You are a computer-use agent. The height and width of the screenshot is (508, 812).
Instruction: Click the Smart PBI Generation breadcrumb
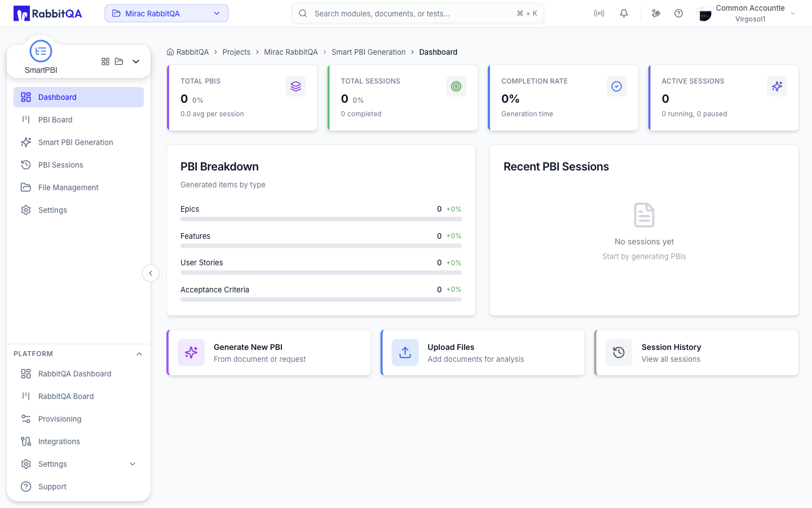click(368, 52)
